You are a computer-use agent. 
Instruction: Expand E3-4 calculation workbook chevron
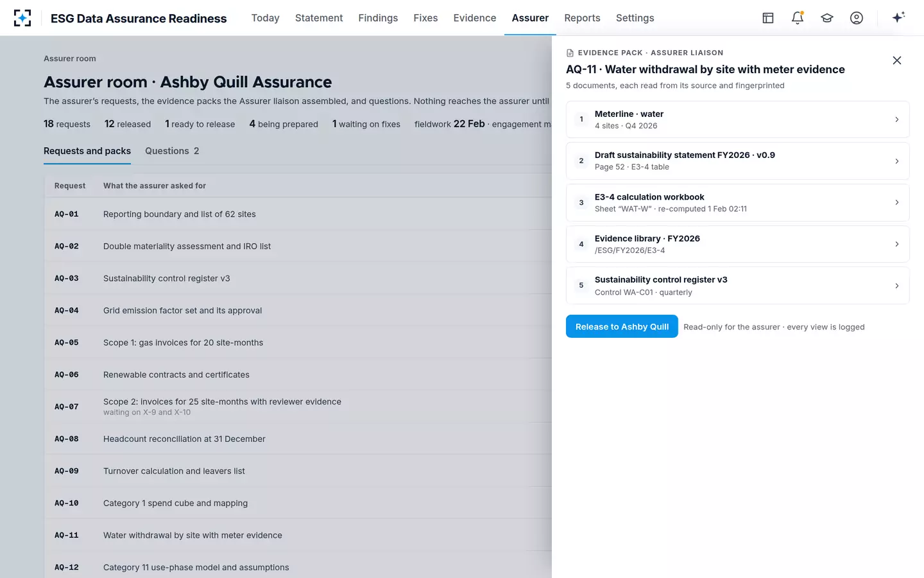(x=896, y=202)
